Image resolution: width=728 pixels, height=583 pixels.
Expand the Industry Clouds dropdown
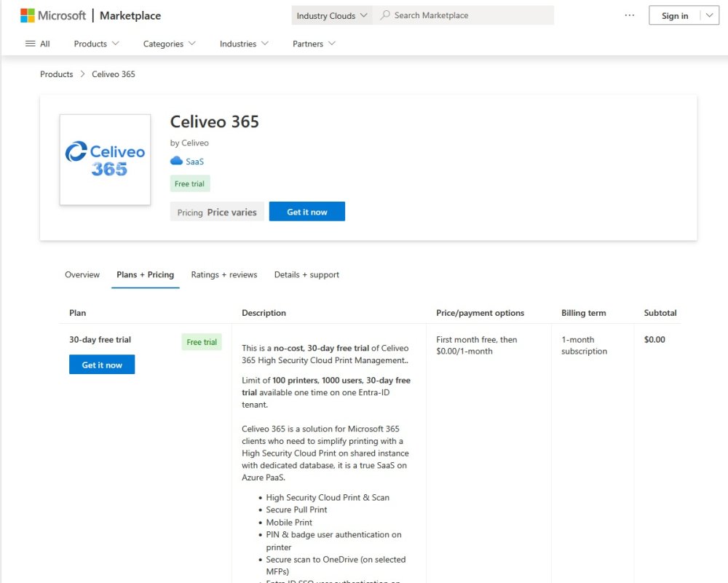pos(332,15)
